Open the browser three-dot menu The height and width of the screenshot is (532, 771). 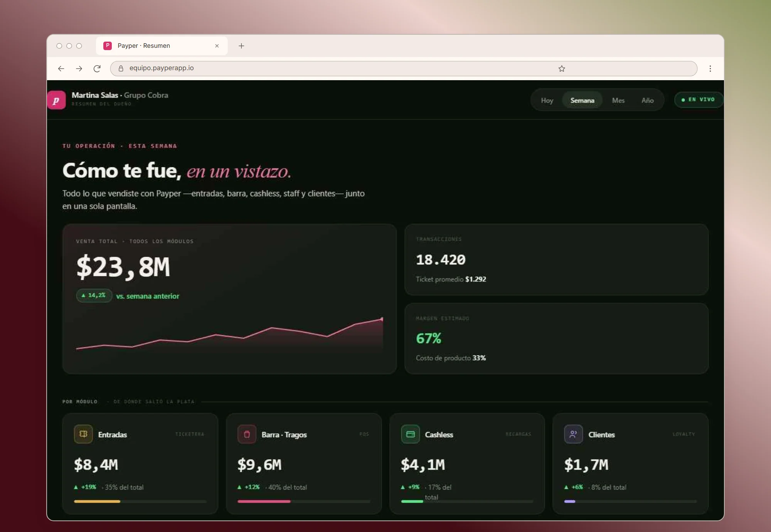pyautogui.click(x=710, y=69)
